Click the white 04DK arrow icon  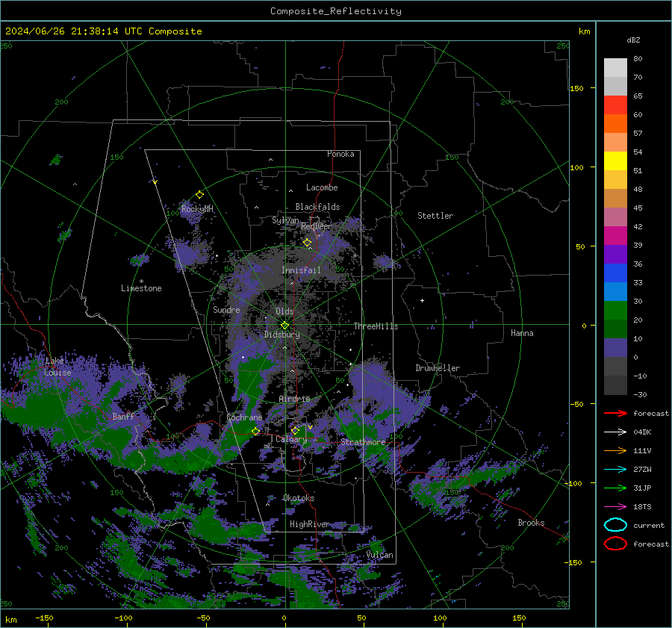pyautogui.click(x=615, y=432)
